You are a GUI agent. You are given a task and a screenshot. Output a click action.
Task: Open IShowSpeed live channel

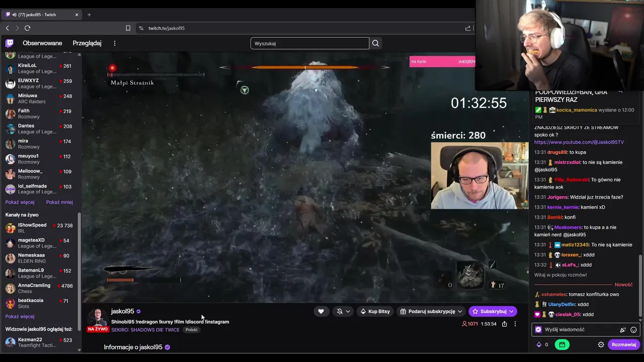click(39, 228)
